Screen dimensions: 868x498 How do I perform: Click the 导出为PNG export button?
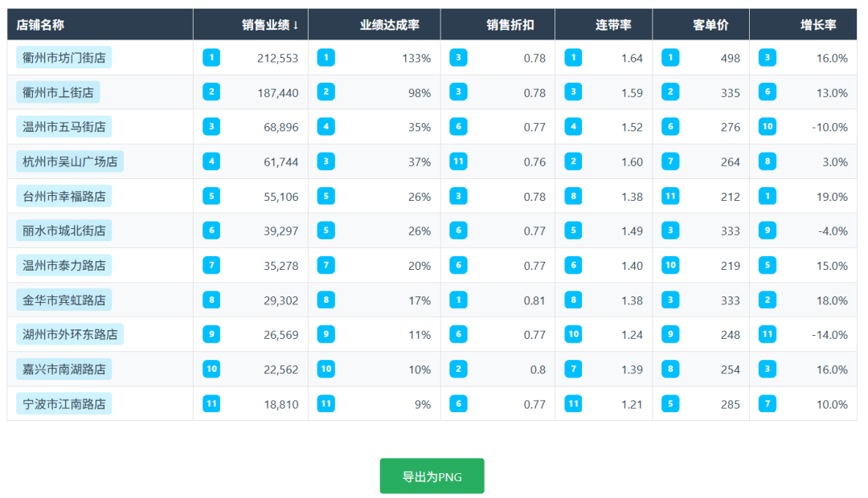click(432, 476)
